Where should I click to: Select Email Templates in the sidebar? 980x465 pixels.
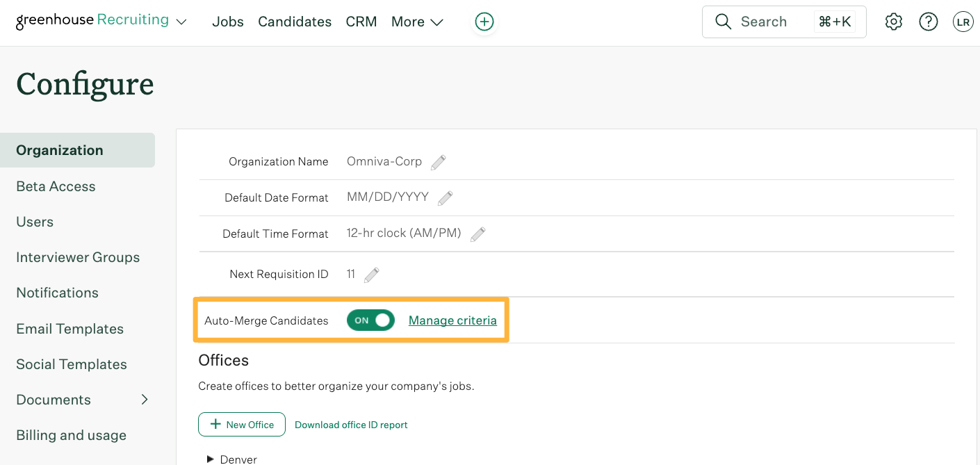click(x=70, y=328)
